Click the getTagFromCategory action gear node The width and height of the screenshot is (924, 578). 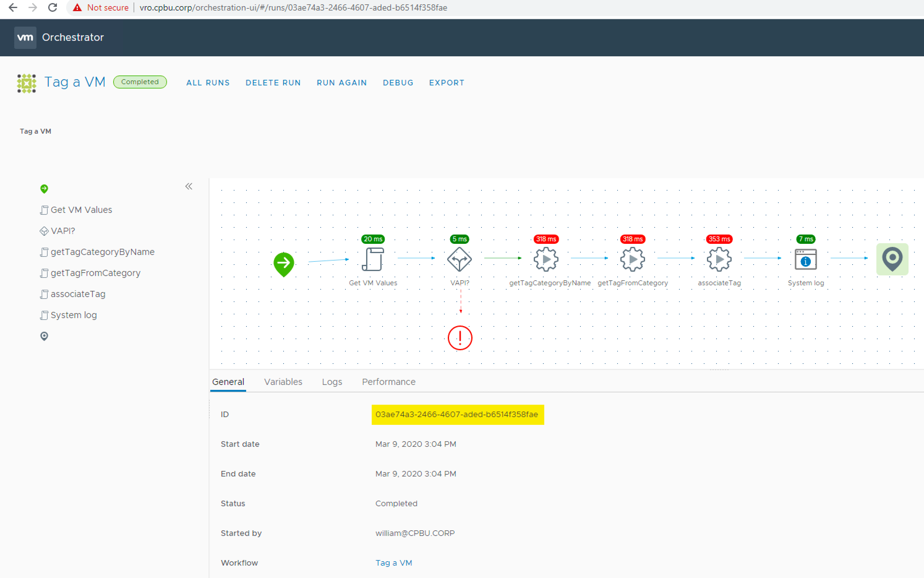tap(633, 260)
